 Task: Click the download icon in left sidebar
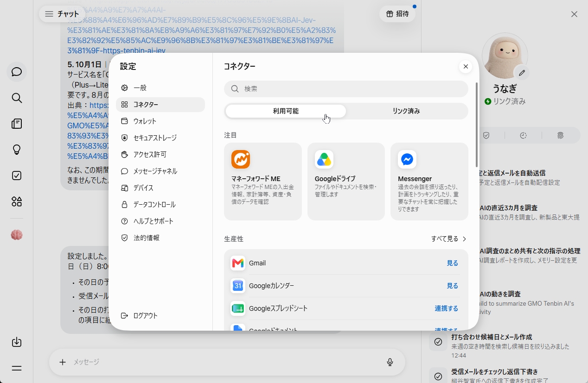(x=17, y=342)
